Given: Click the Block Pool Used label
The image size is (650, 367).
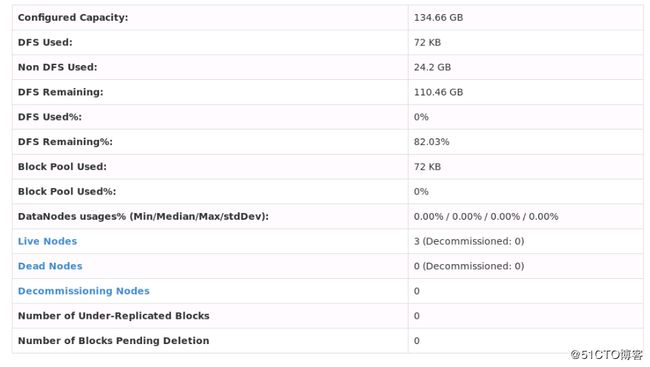Looking at the screenshot, I should 62,167.
